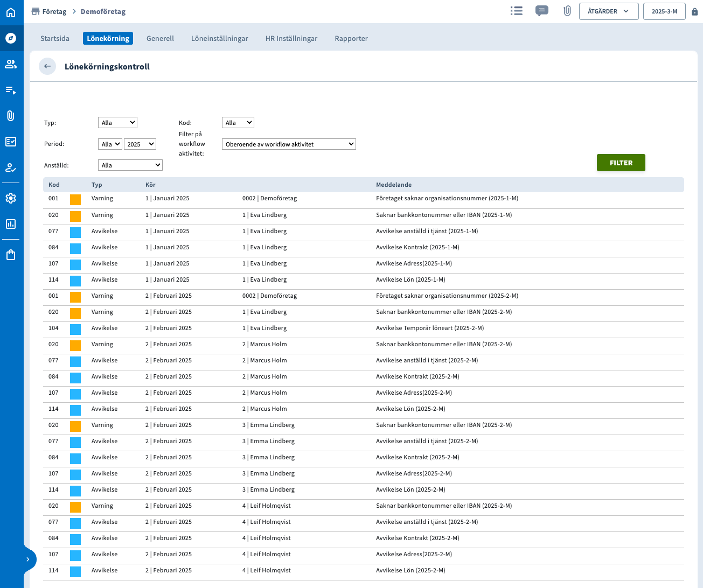Open the Kod filter dropdown
This screenshot has height=588, width=703.
(x=238, y=123)
